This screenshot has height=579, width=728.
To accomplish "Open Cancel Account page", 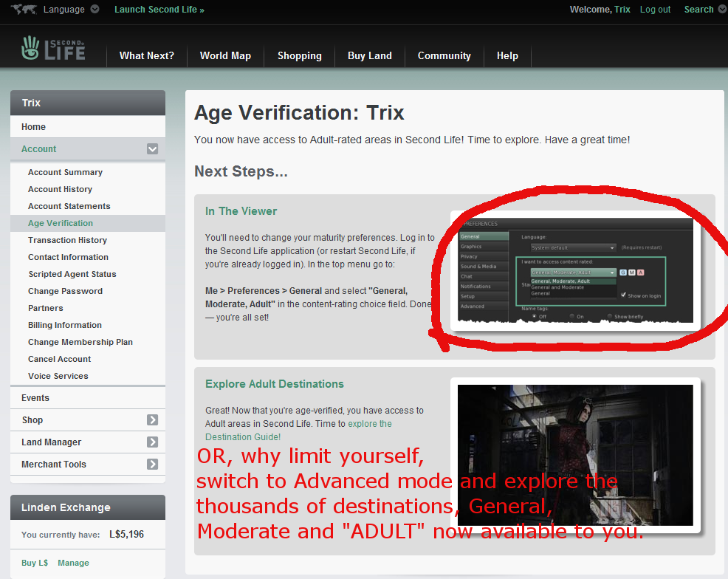I will [x=59, y=360].
